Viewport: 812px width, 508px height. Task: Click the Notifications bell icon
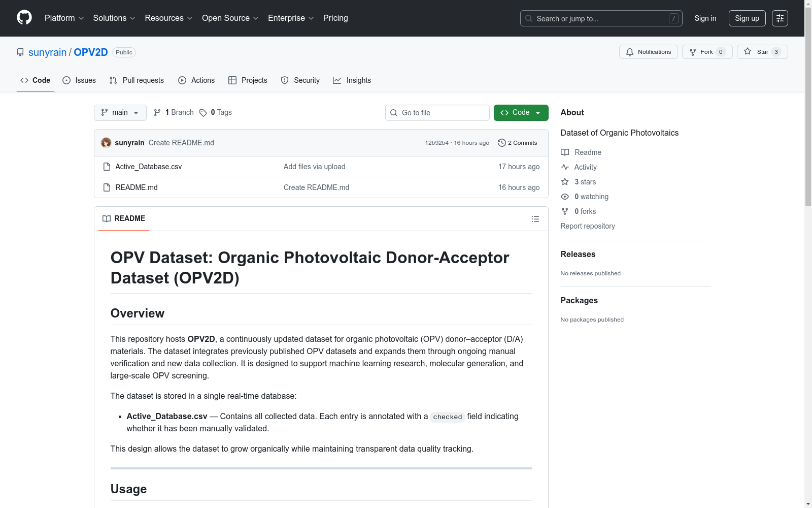(630, 52)
